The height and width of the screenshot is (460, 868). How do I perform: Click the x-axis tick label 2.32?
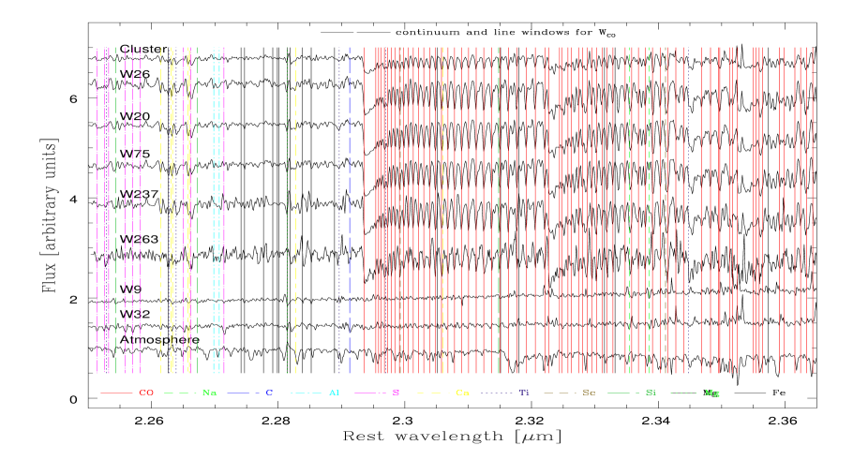(x=531, y=420)
